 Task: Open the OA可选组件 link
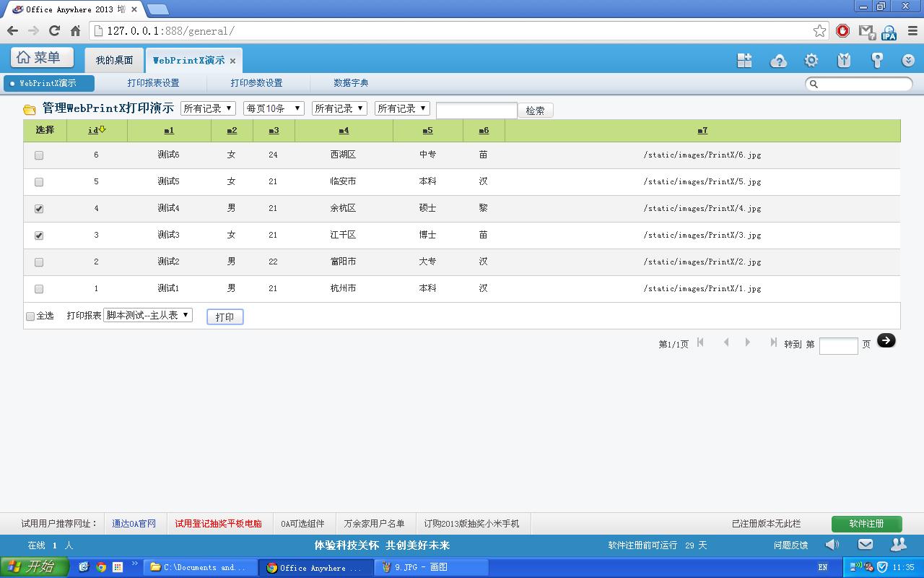(302, 524)
